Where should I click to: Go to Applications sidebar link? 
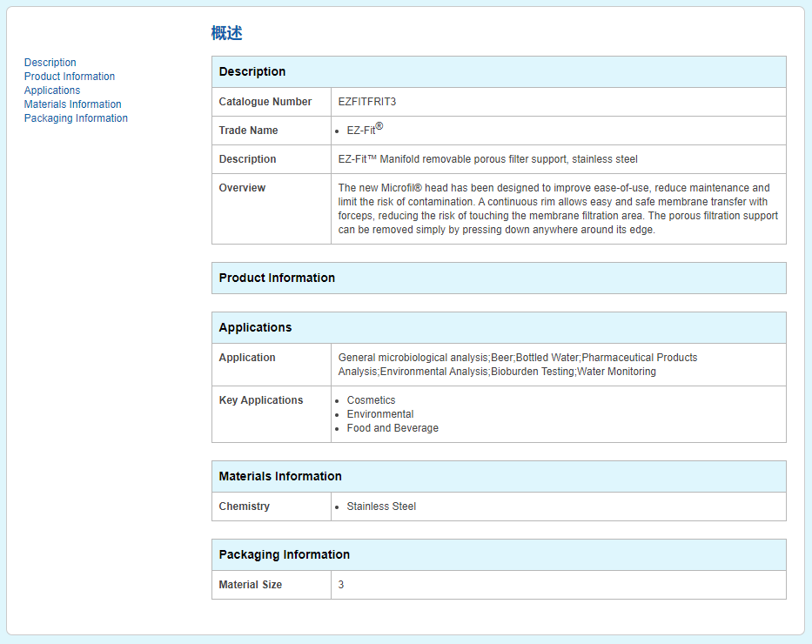click(x=52, y=91)
